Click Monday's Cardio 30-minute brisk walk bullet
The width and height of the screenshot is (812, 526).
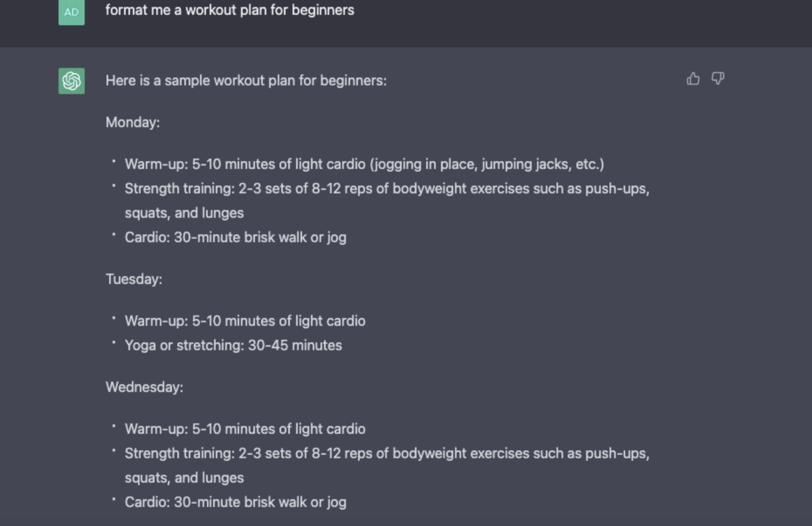coord(235,237)
